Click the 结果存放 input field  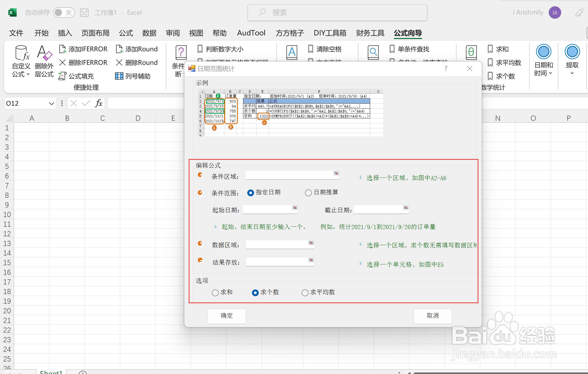[280, 262]
